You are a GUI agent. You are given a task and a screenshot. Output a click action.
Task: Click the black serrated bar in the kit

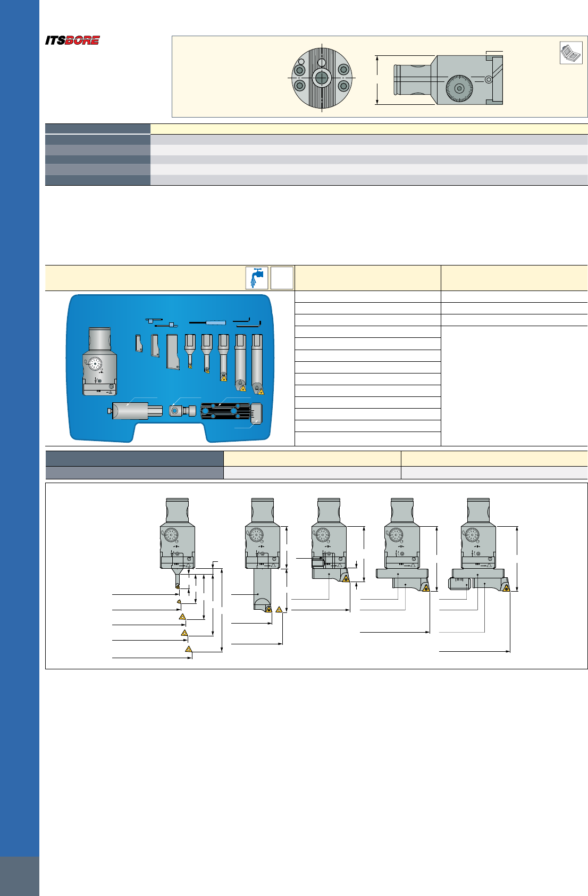[226, 411]
